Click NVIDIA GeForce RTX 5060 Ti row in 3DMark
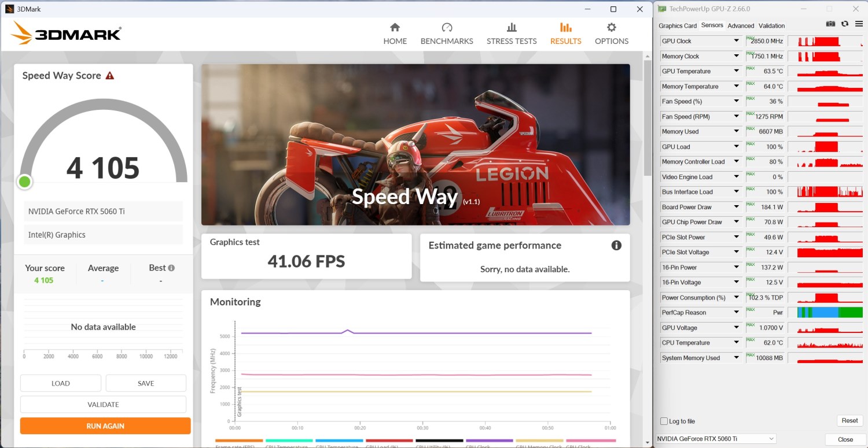The image size is (868, 448). click(x=103, y=211)
